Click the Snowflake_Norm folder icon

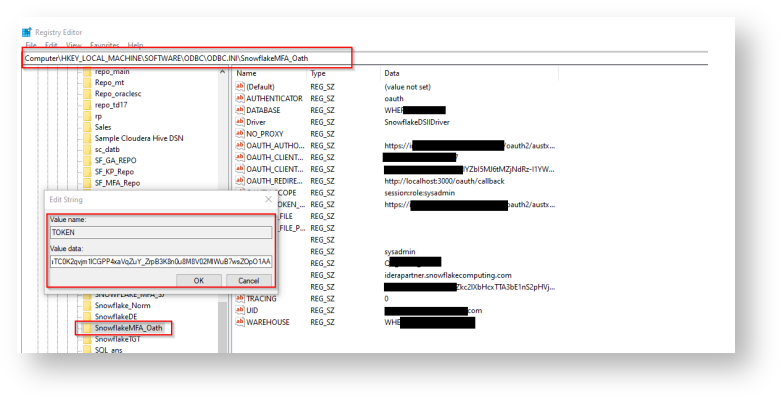(87, 306)
